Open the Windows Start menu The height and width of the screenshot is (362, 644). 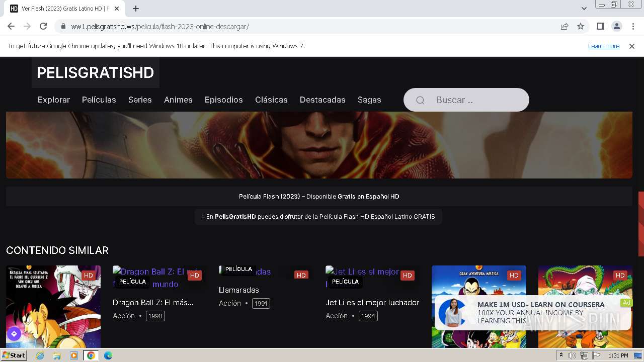14,355
